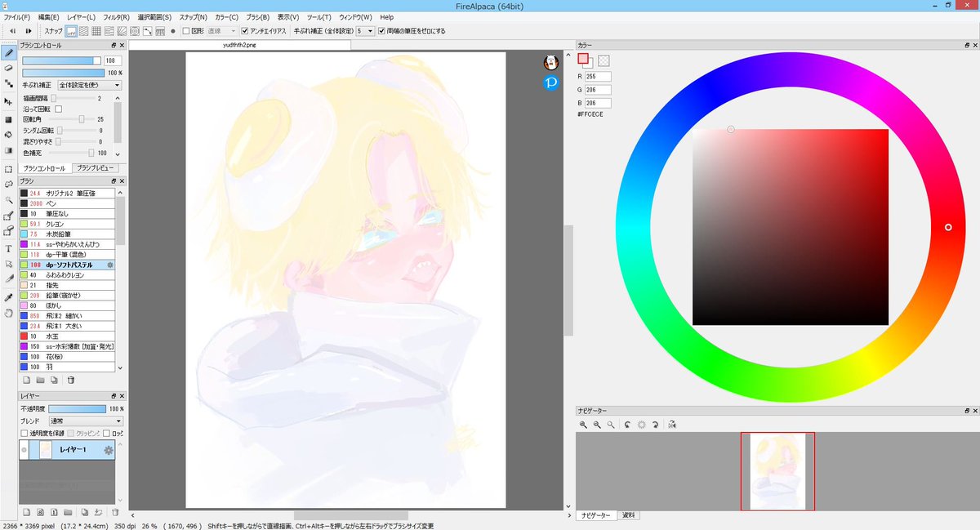Switch to the ブラシプレビュー tab

click(96, 168)
